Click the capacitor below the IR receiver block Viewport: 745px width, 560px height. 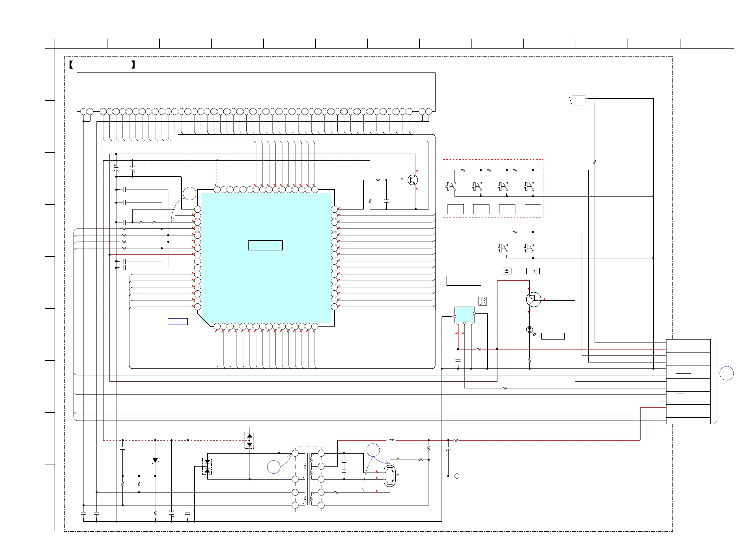tap(458, 360)
